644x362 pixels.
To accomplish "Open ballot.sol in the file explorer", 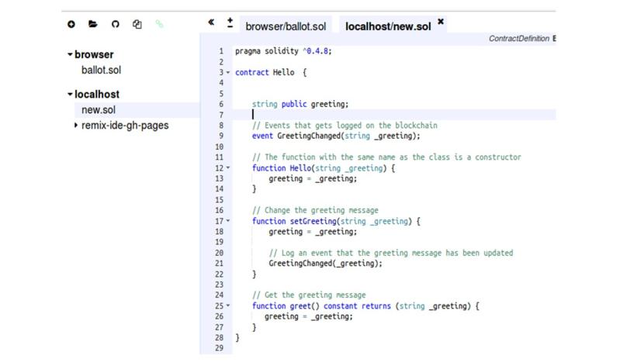I will click(x=101, y=70).
